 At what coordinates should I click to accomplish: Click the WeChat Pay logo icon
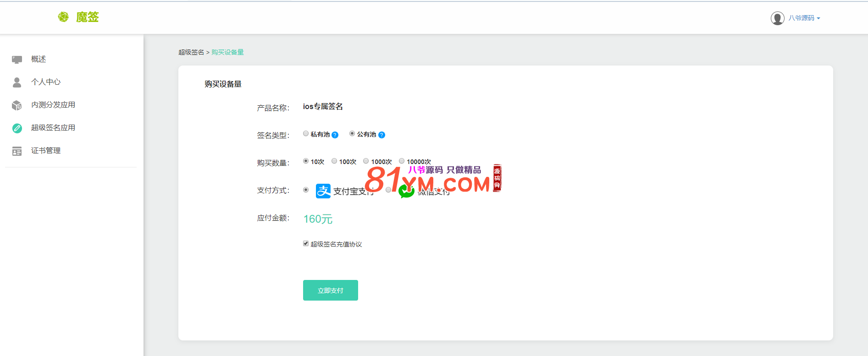pyautogui.click(x=406, y=191)
